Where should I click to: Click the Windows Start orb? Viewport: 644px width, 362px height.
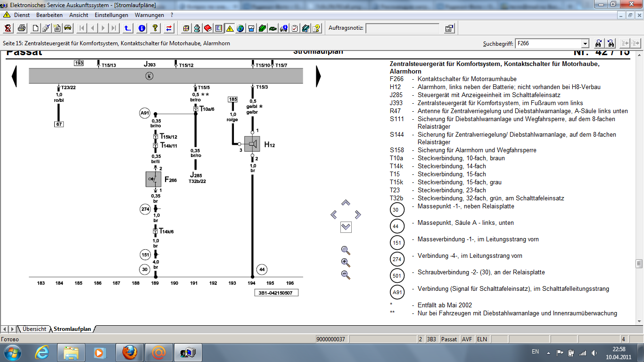12,352
